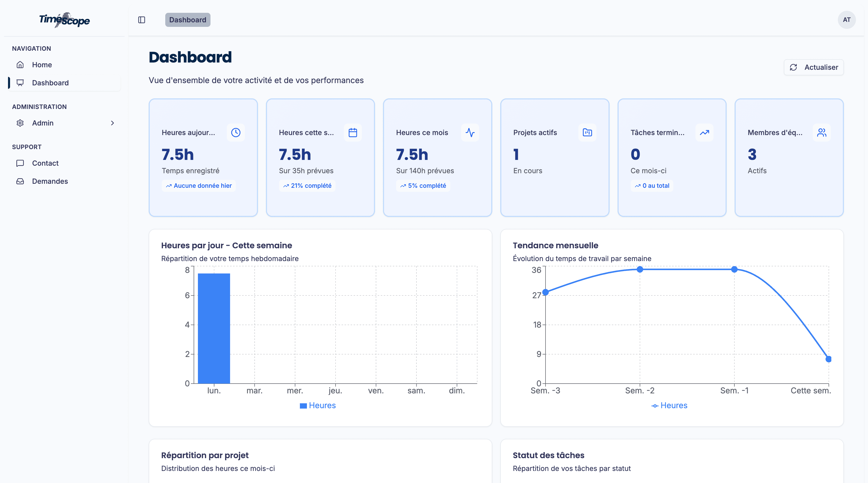
Task: Click the Admin gear icon to reveal options
Action: pyautogui.click(x=20, y=123)
